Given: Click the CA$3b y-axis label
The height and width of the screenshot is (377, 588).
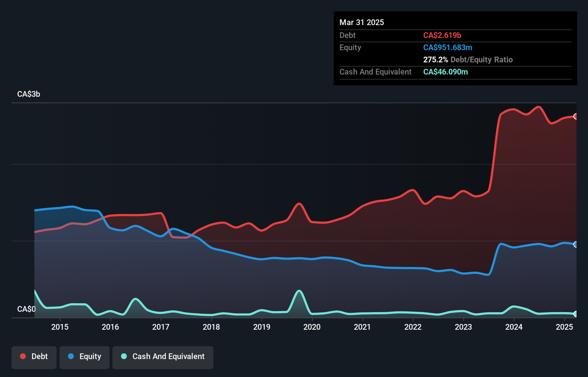Looking at the screenshot, I should tap(29, 94).
